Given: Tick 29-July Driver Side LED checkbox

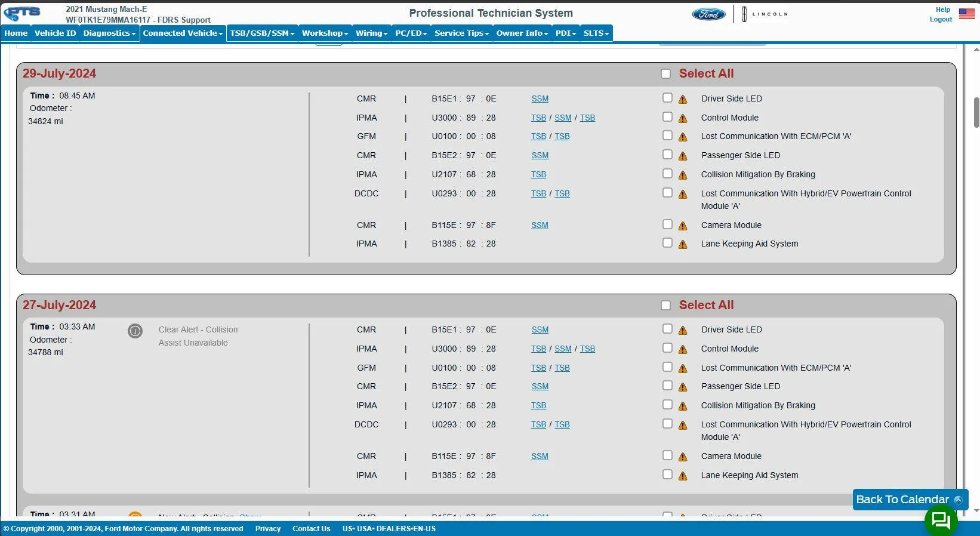Looking at the screenshot, I should (667, 98).
